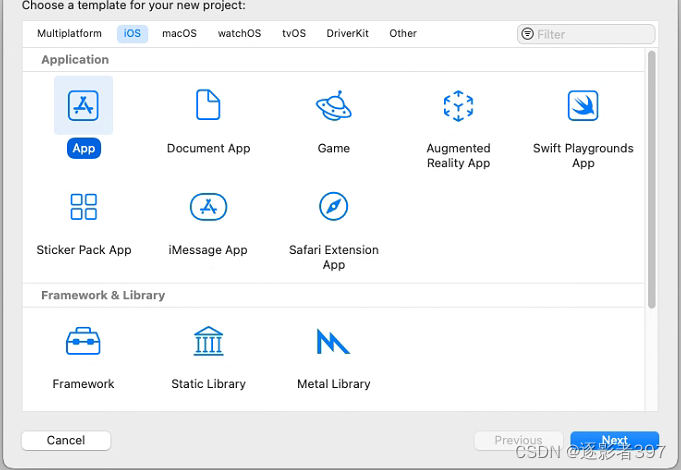Select the App template icon
The width and height of the screenshot is (681, 470).
[83, 106]
